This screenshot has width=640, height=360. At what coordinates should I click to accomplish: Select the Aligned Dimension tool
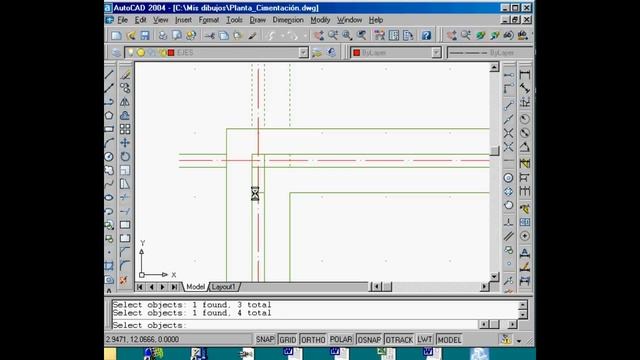525,88
